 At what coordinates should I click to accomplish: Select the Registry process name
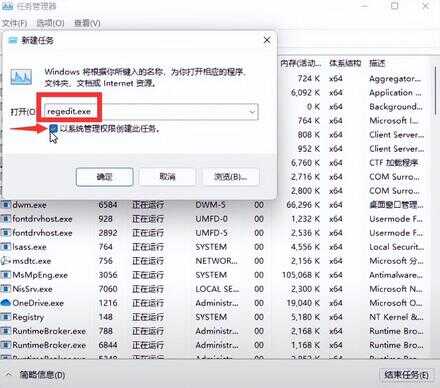click(28, 317)
